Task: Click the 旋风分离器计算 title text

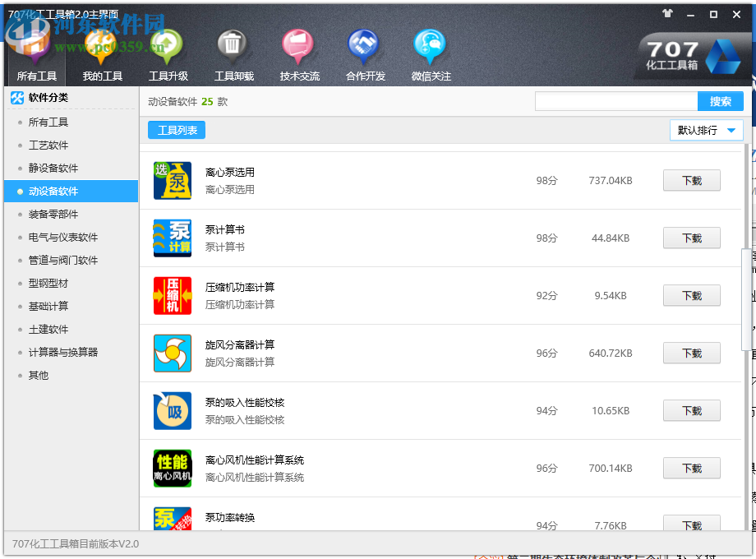Action: click(240, 344)
